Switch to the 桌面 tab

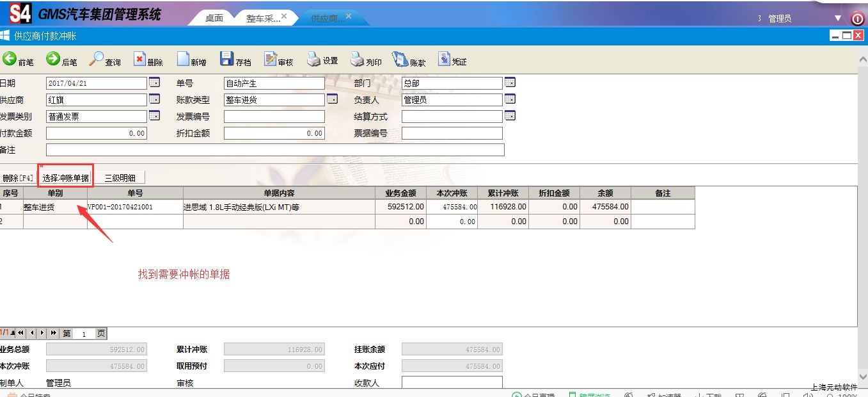214,18
